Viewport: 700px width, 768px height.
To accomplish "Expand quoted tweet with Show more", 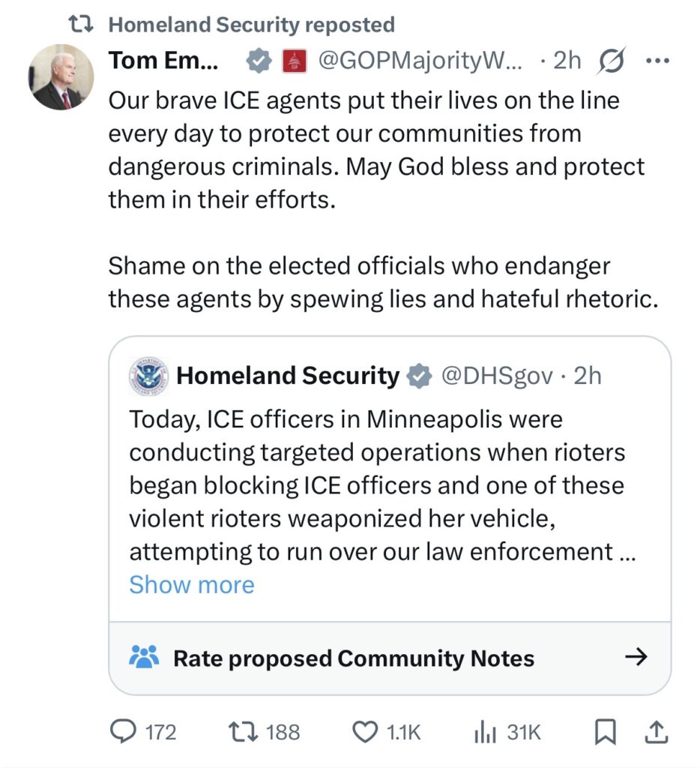I will point(192,585).
